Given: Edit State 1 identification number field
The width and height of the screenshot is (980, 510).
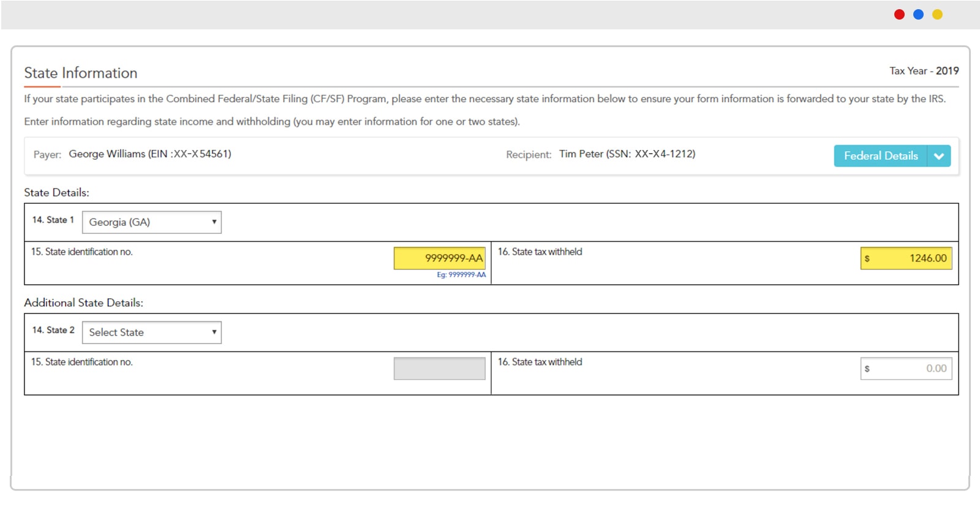Looking at the screenshot, I should pyautogui.click(x=440, y=258).
